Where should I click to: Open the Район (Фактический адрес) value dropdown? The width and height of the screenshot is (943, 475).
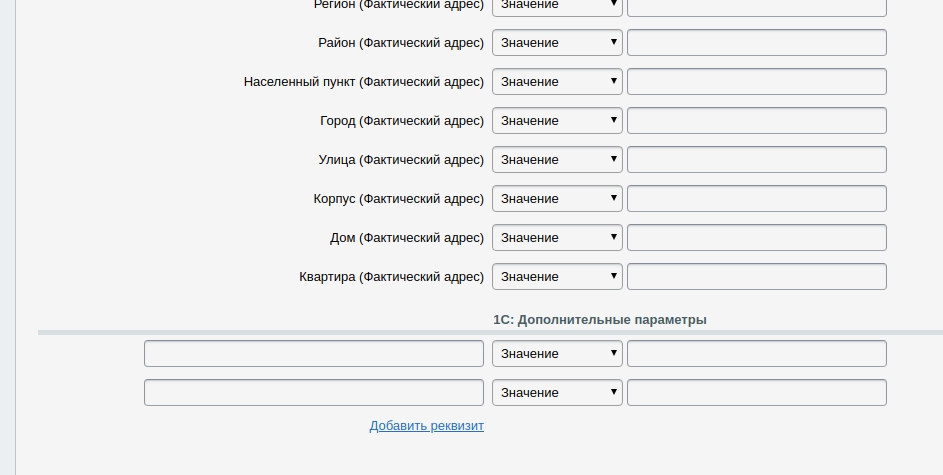coord(557,43)
